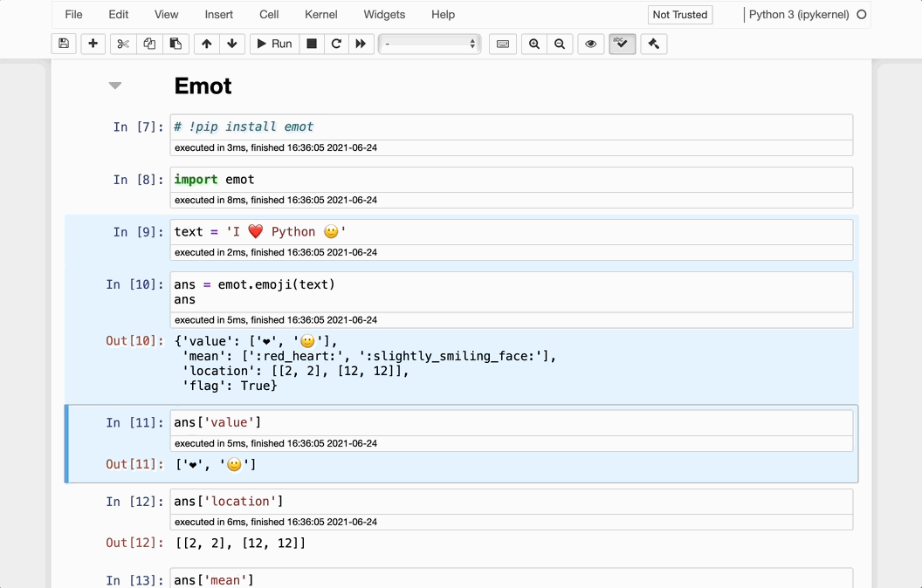Interrupt the kernel with the stop icon
This screenshot has width=922, height=588.
coord(312,44)
